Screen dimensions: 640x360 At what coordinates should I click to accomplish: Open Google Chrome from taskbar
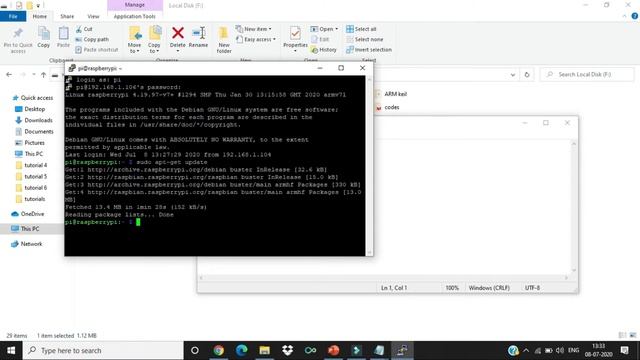(x=218, y=350)
